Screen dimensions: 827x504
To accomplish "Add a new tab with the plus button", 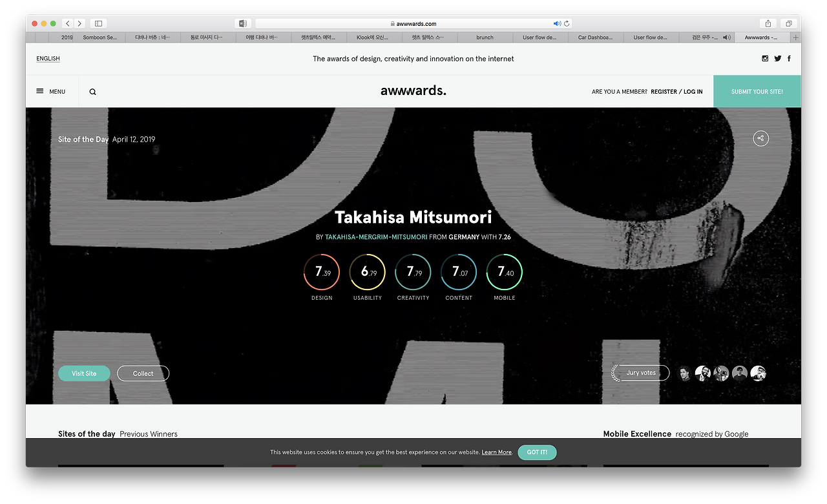I will point(796,37).
